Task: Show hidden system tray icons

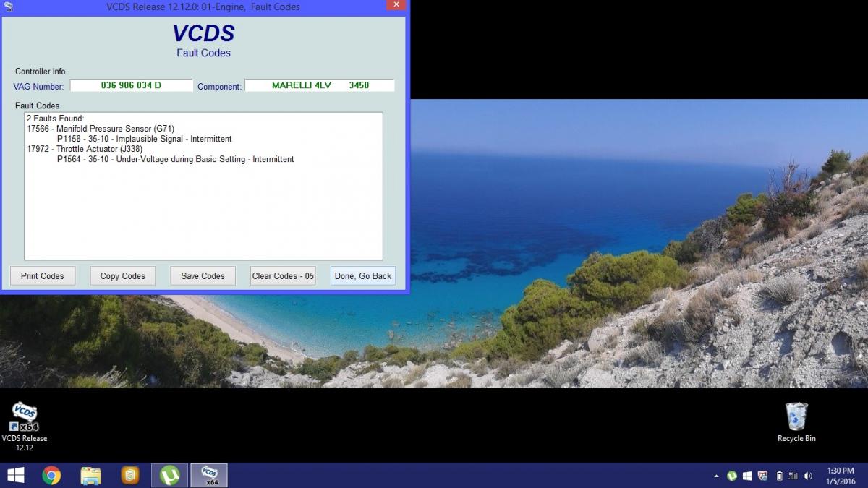Action: [x=716, y=476]
